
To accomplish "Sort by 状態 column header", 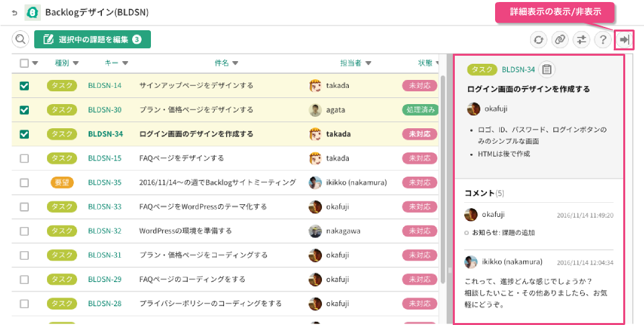I will [x=429, y=63].
